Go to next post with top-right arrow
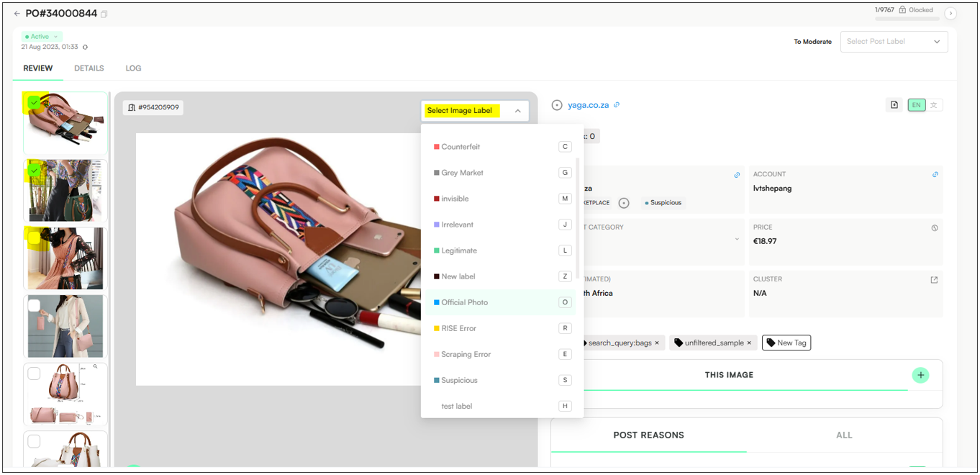Screen dimensions: 980x475 coord(950,13)
